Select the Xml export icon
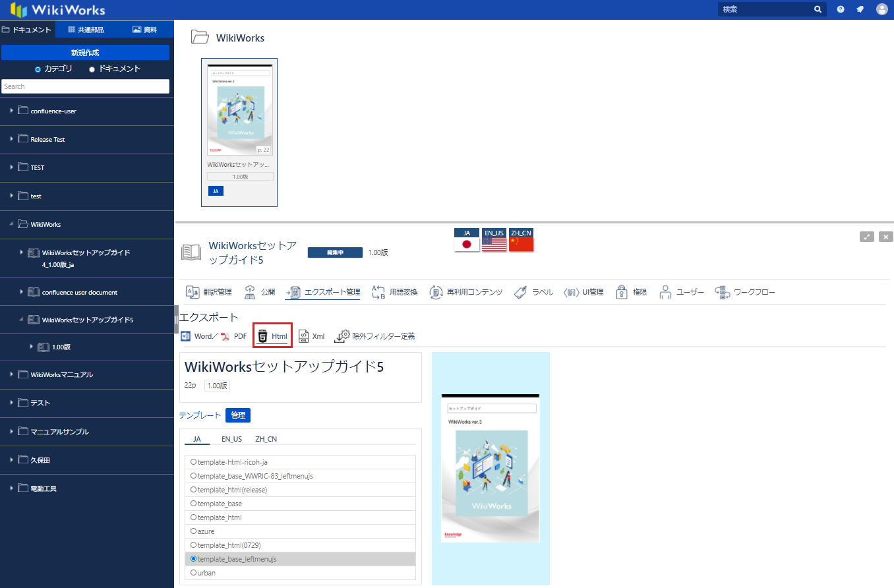This screenshot has height=588, width=894. click(304, 336)
